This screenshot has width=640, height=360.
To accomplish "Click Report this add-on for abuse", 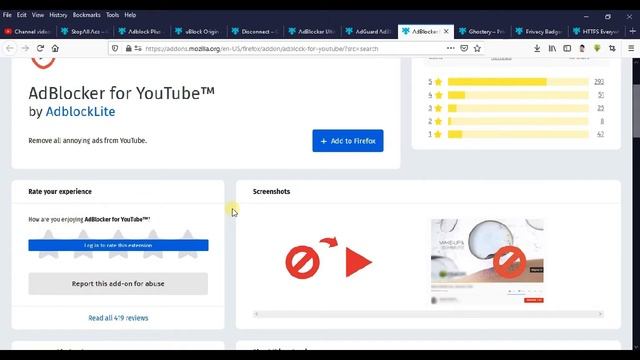I will point(118,284).
